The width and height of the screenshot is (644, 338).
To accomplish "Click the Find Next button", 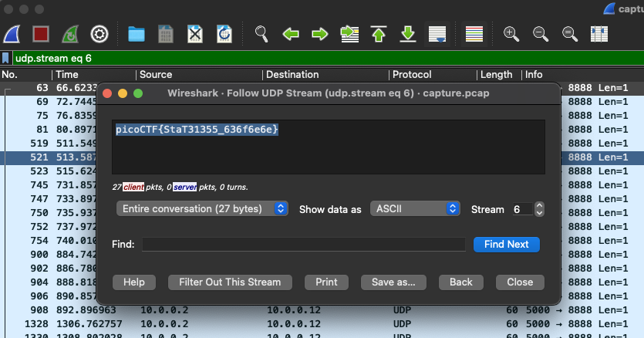I will (507, 245).
